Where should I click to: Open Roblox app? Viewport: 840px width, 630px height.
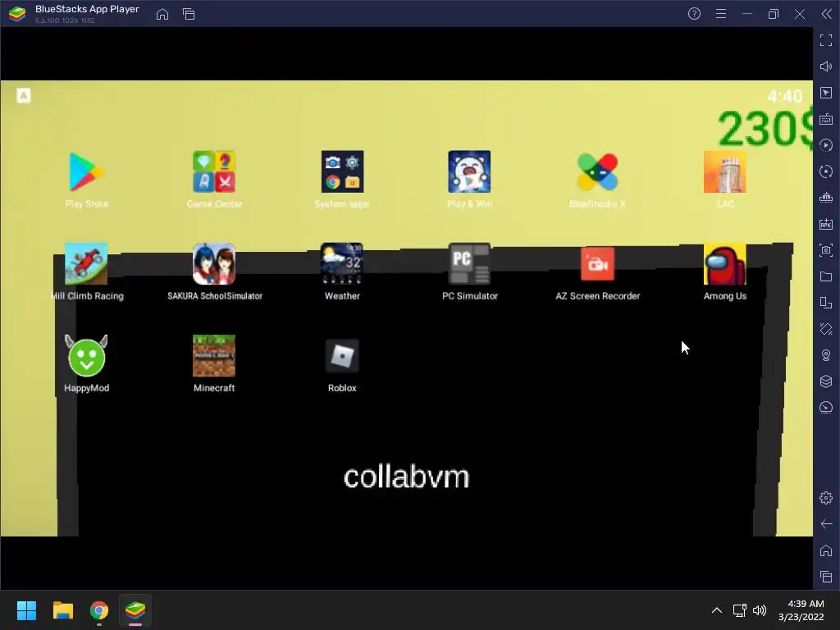pos(342,356)
